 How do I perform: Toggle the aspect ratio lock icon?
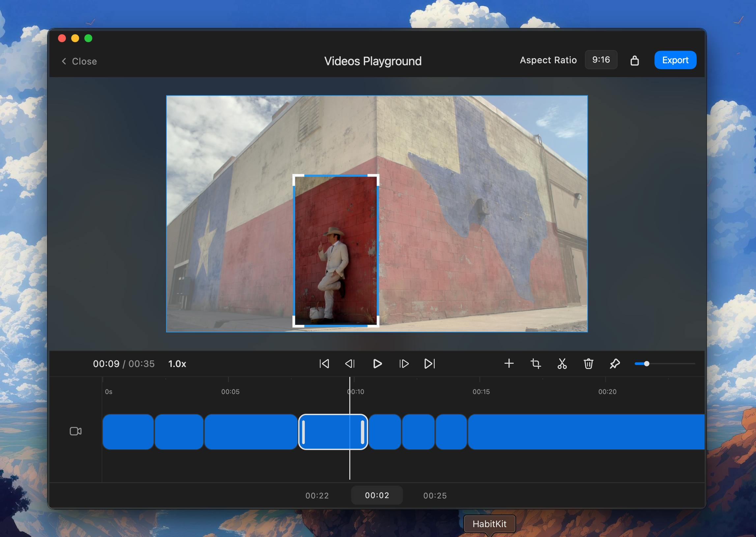(635, 60)
